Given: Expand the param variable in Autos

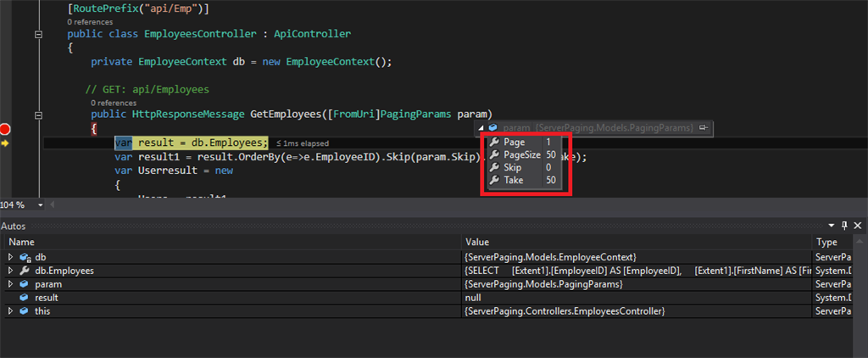Looking at the screenshot, I should pos(10,284).
